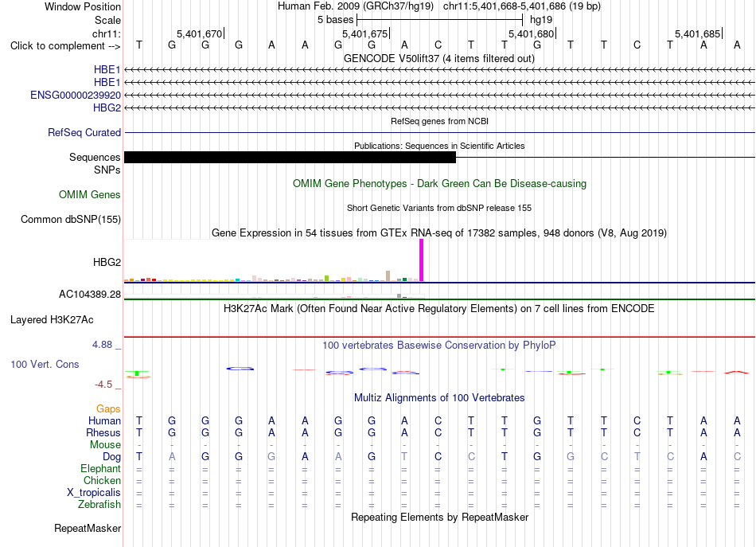Image resolution: width=756 pixels, height=547 pixels.
Task: Open the OMIM Gene Phenotypes track title
Action: pos(439,183)
